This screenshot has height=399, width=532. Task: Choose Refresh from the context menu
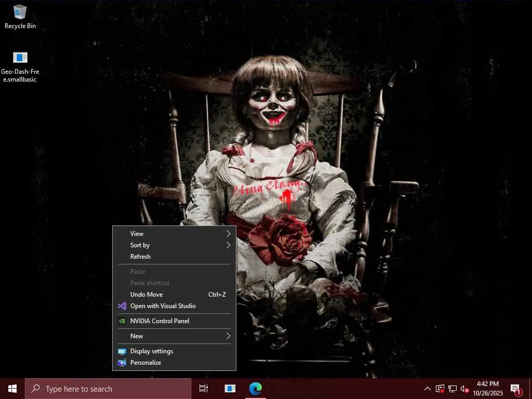[x=175, y=257]
